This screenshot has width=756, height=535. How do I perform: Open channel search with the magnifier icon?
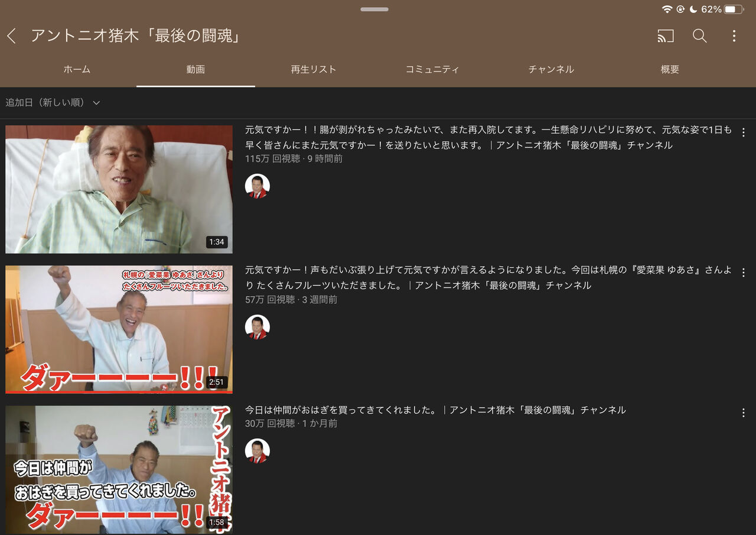(700, 36)
